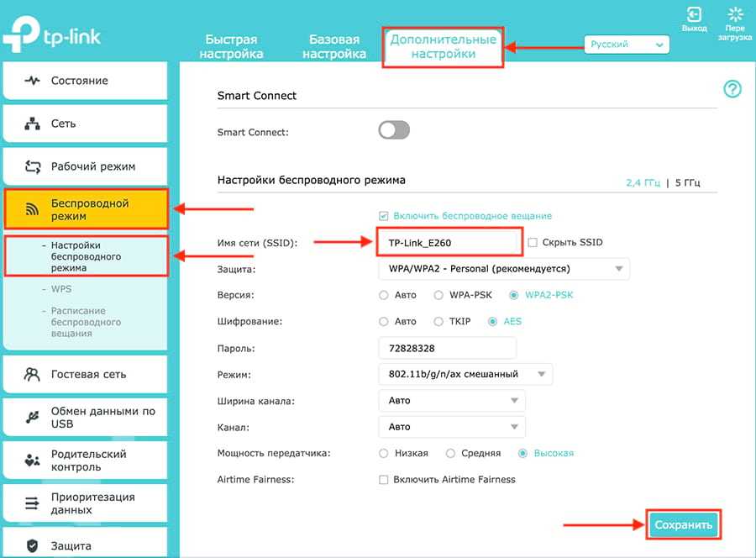
Task: Click the Защита shield icon
Action: pos(33,546)
